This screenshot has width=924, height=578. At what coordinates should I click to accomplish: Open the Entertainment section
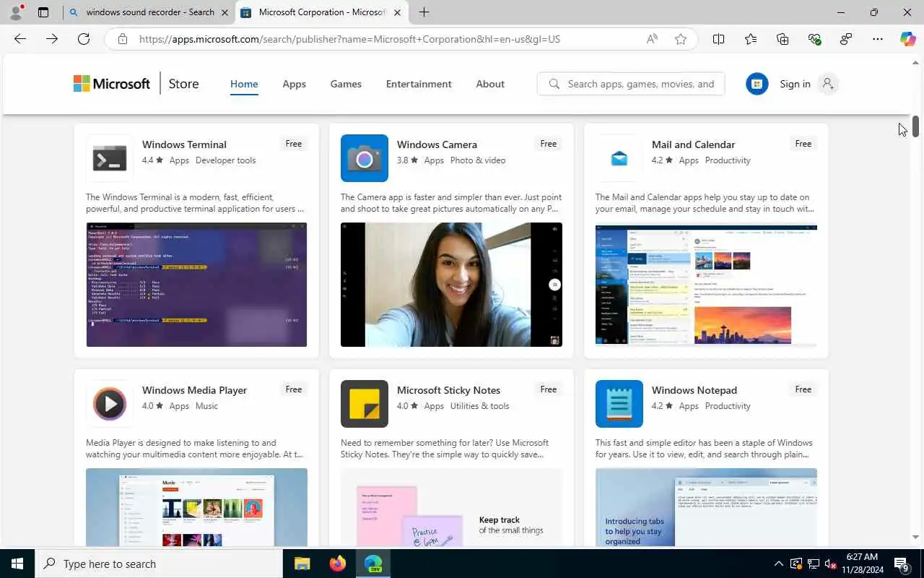coord(419,84)
